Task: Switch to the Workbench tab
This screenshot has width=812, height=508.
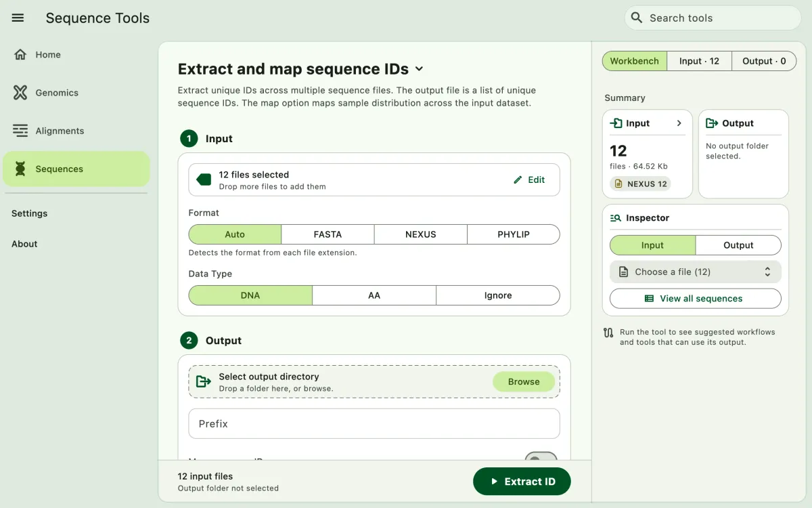Action: tap(634, 61)
